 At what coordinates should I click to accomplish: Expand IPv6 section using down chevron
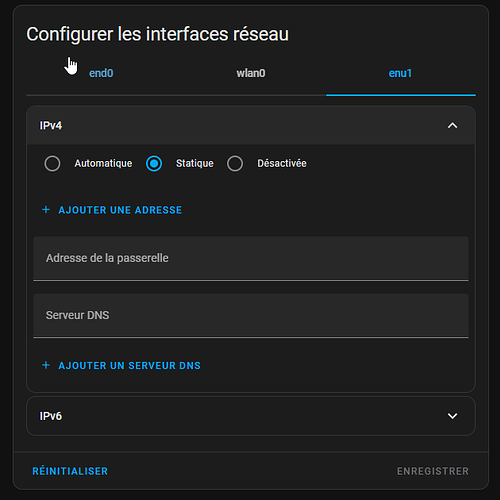(452, 416)
